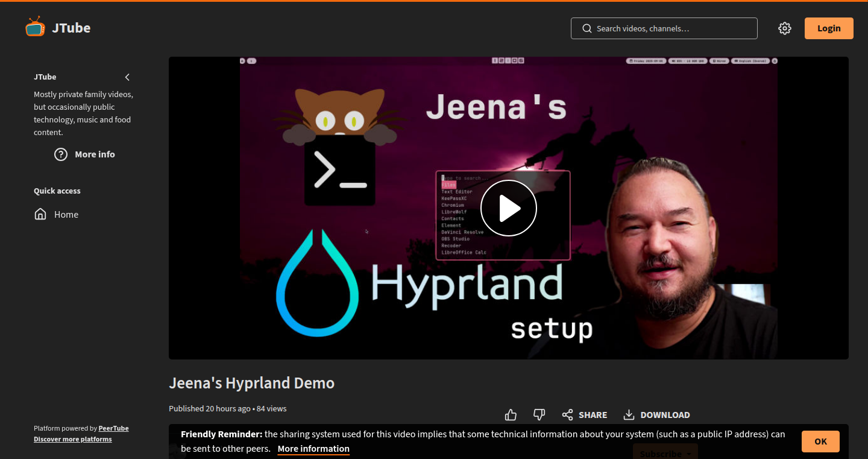Focus the Search videos, channels field
Viewport: 868px width, 459px height.
[664, 28]
